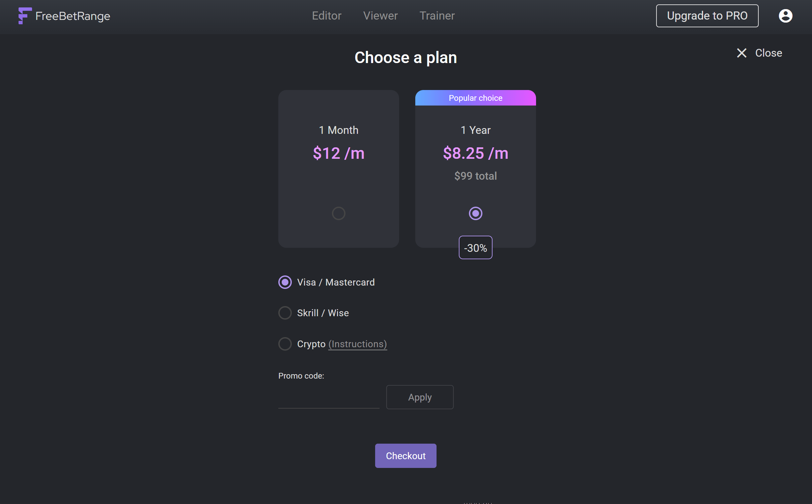This screenshot has height=504, width=812.
Task: Click the Close text label
Action: pos(768,53)
